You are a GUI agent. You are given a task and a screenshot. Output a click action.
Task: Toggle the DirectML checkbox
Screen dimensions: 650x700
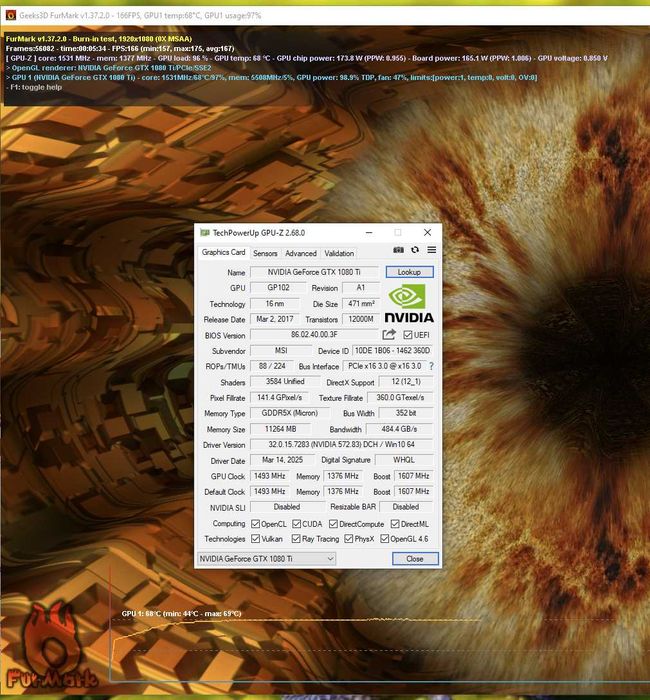tap(395, 524)
